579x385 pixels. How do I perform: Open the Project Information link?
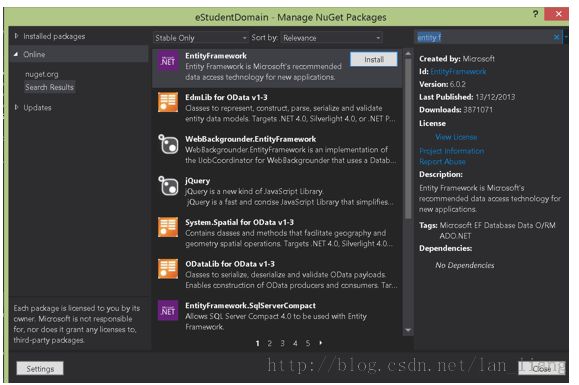pyautogui.click(x=452, y=151)
